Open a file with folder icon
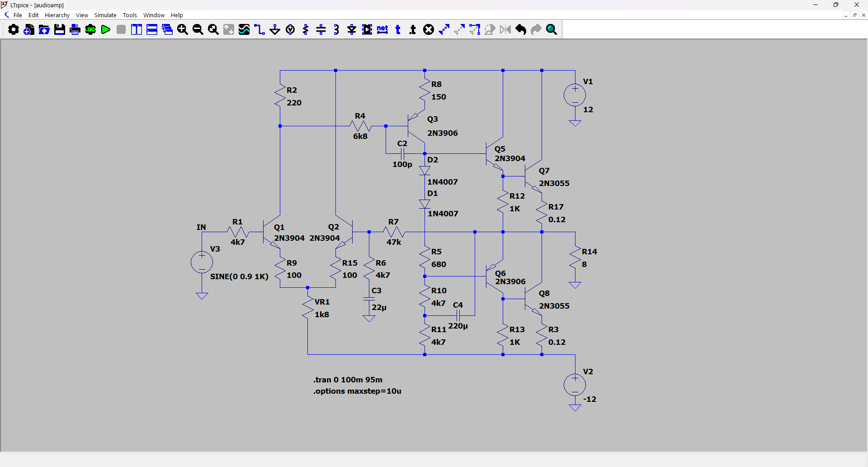 44,30
